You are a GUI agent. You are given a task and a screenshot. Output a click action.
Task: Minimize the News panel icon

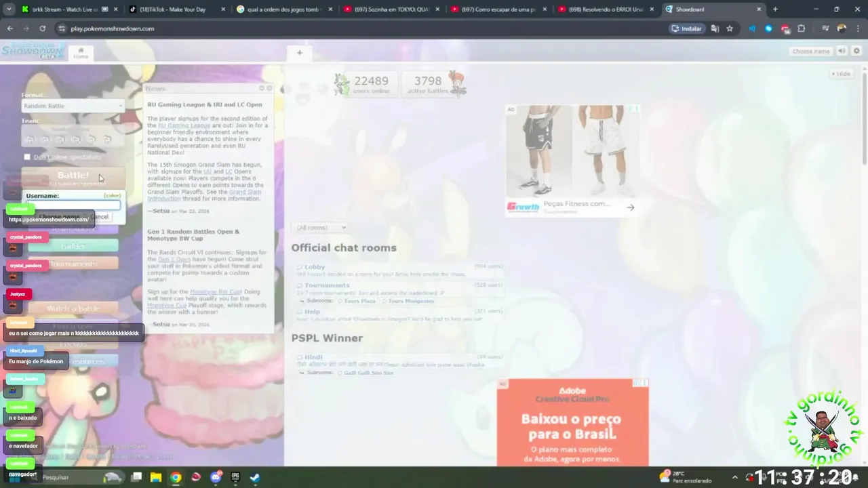(x=262, y=88)
